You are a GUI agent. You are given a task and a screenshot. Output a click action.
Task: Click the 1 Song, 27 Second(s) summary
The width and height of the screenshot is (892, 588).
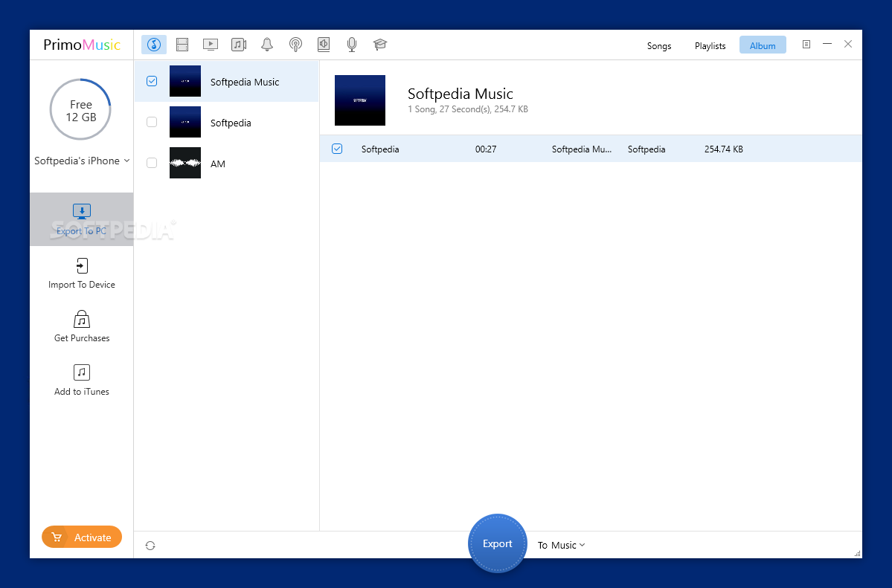[x=468, y=109]
